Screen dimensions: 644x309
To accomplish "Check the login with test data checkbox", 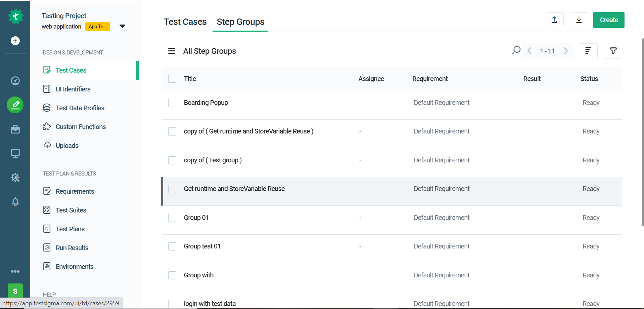I will (172, 304).
